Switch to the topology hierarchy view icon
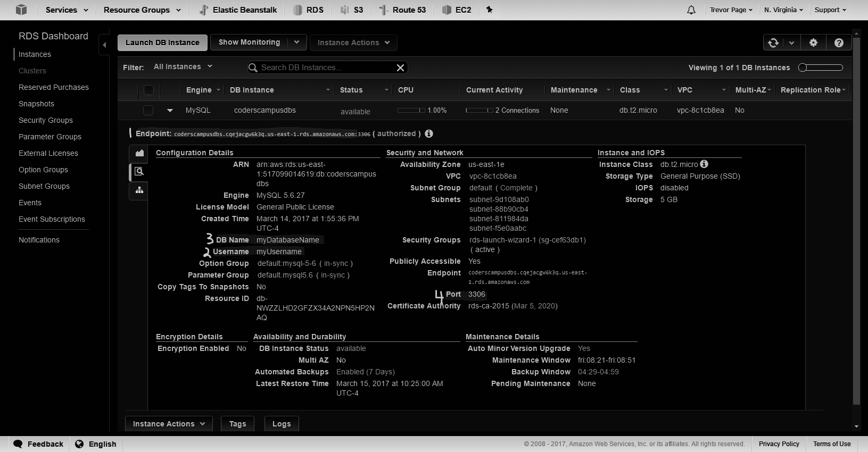 [139, 190]
